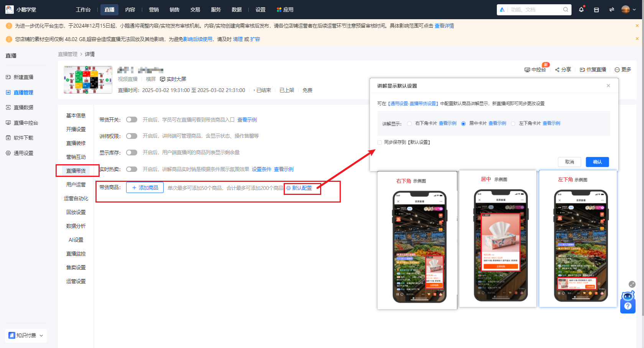The width and height of the screenshot is (644, 348).
Task: Select 直播中控台 from the sidebar
Action: tap(25, 122)
